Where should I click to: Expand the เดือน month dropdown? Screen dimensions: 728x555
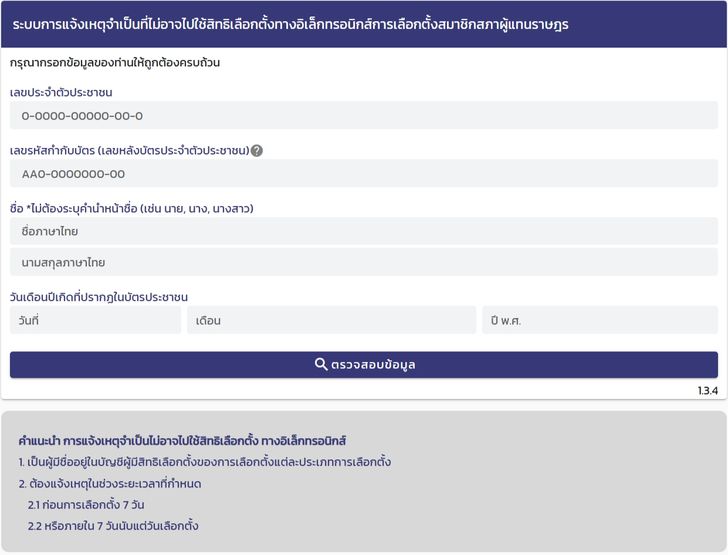tap(331, 321)
